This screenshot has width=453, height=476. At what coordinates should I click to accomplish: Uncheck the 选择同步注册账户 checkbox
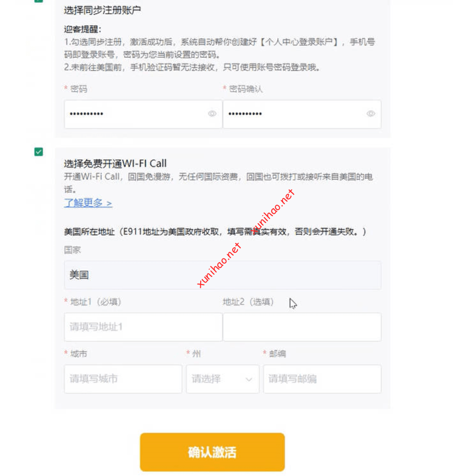[39, 0]
